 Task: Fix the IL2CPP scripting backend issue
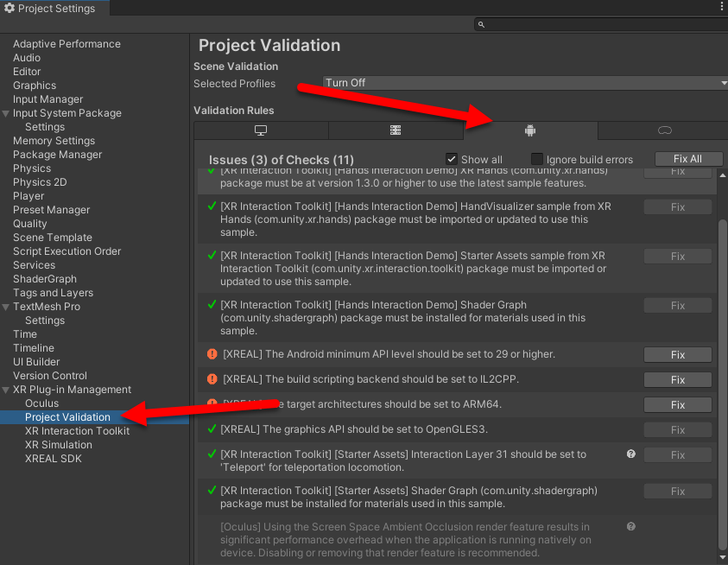(x=677, y=380)
